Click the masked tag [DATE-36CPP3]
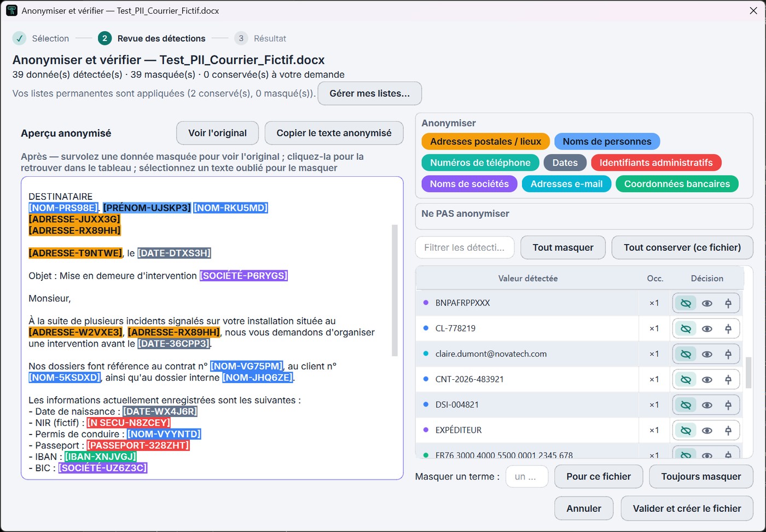 click(x=174, y=344)
